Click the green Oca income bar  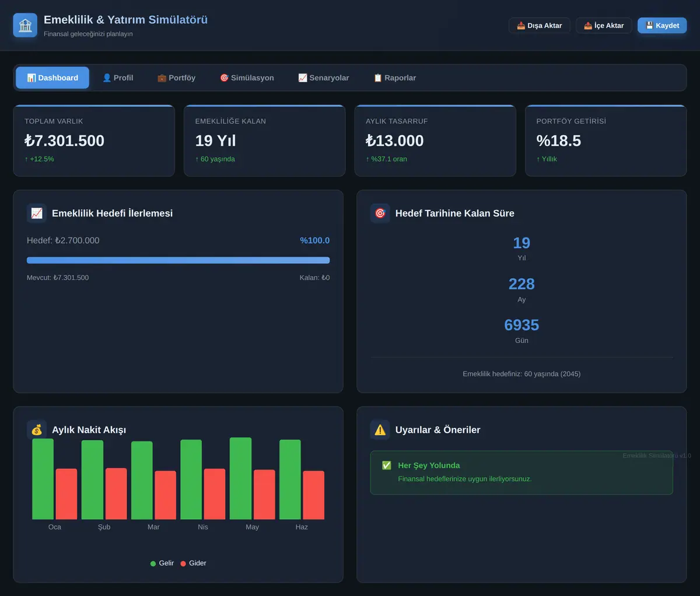(43, 479)
